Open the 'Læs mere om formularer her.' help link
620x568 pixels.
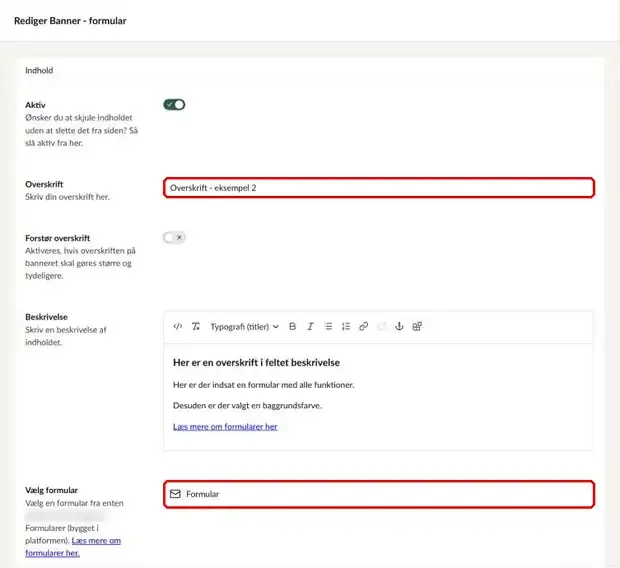point(73,547)
